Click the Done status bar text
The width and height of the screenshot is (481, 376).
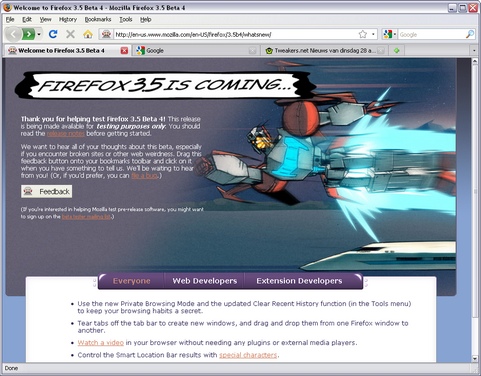pos(11,368)
